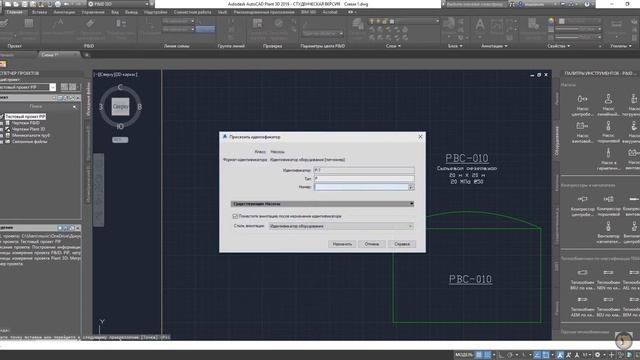Open the Vault ribbon tab

click(x=222, y=12)
